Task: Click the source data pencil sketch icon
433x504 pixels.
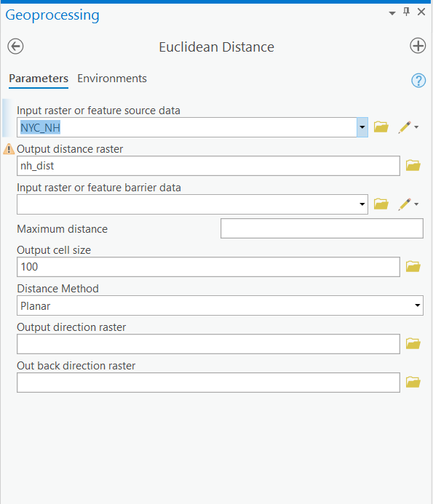Action: [x=405, y=127]
